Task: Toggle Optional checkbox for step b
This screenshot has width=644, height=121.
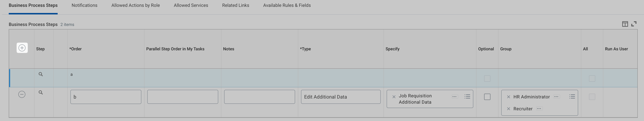Action: pos(487,97)
